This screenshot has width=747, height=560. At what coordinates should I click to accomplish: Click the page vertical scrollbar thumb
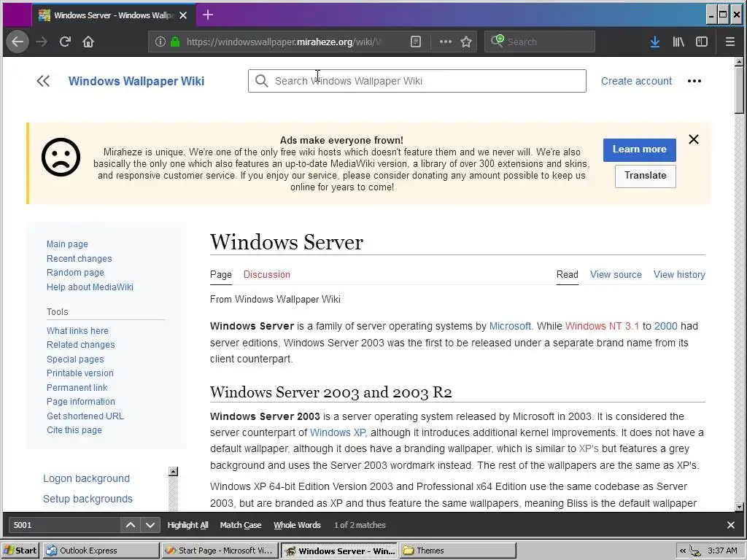point(739,90)
